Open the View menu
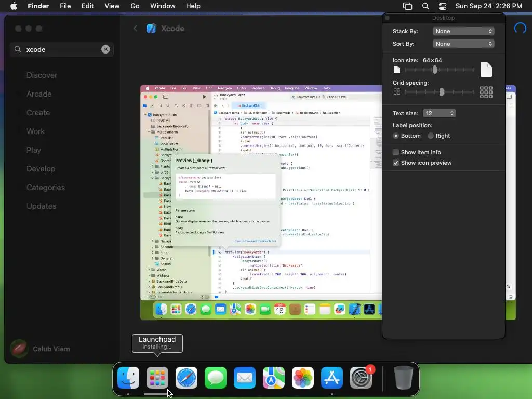The height and width of the screenshot is (399, 532). coord(112,6)
